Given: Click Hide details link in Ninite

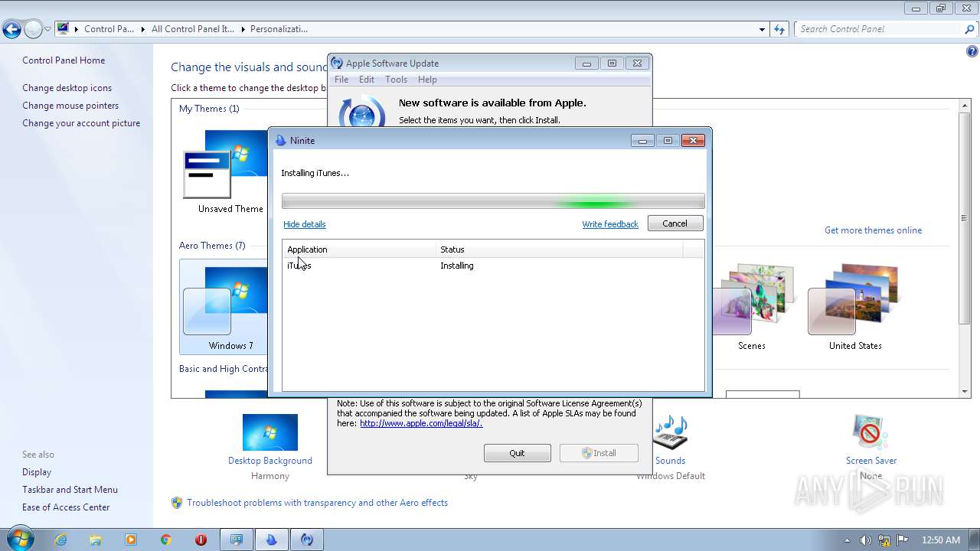Looking at the screenshot, I should tap(305, 224).
